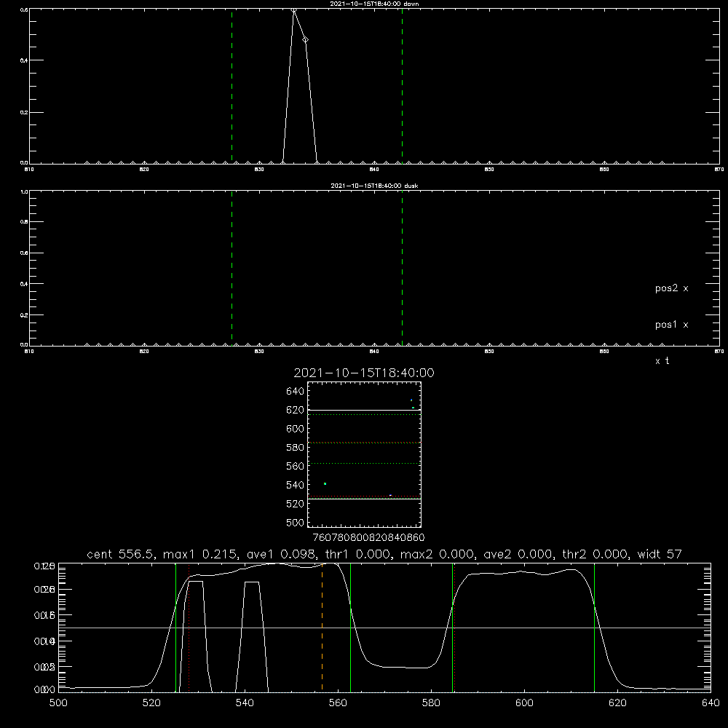728x728 pixels.
Task: Select the second diamond marker below the dawn peak
Action: tap(305, 40)
